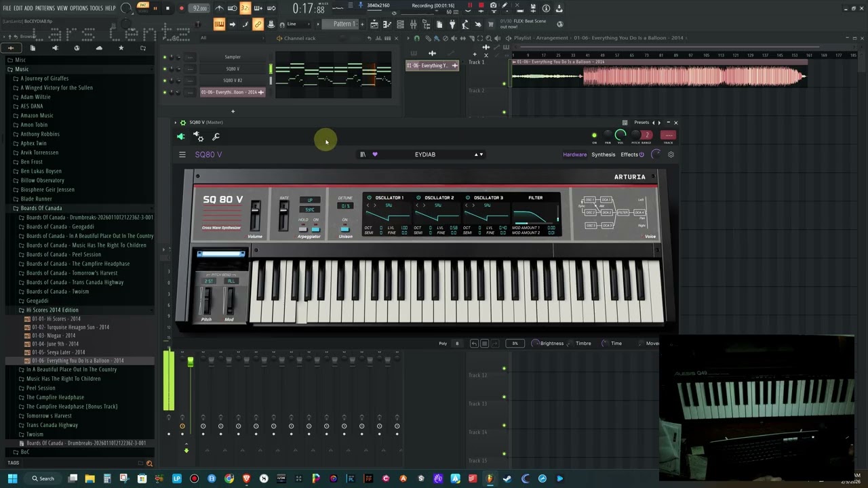Switch to the Hardware tab
The height and width of the screenshot is (488, 868).
(574, 155)
